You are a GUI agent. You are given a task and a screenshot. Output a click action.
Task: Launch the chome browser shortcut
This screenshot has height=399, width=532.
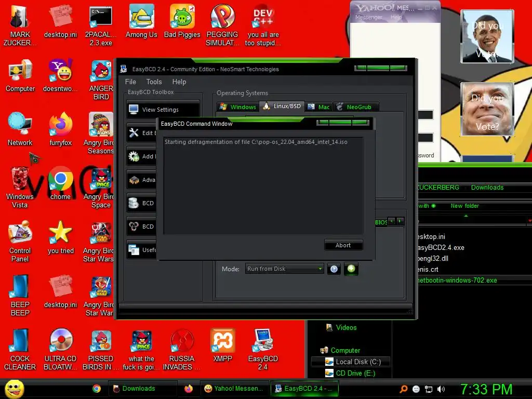pyautogui.click(x=60, y=183)
